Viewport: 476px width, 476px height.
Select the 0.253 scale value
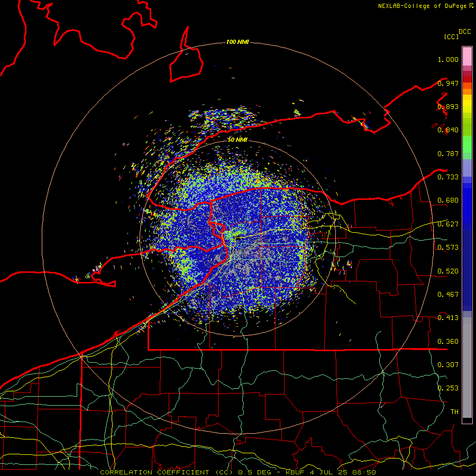point(448,388)
